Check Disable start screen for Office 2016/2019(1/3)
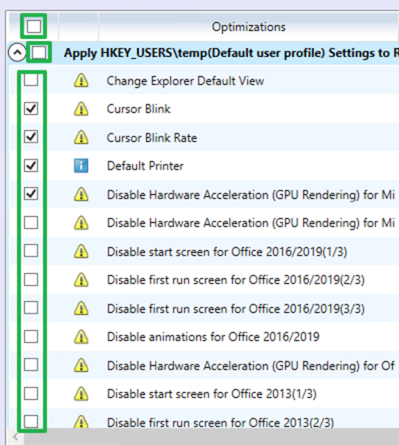 [x=31, y=251]
